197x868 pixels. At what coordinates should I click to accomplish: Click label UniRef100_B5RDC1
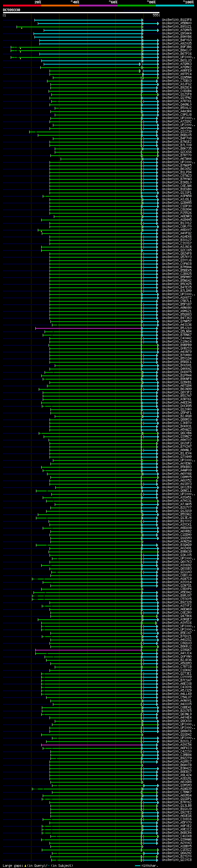pos(176,362)
